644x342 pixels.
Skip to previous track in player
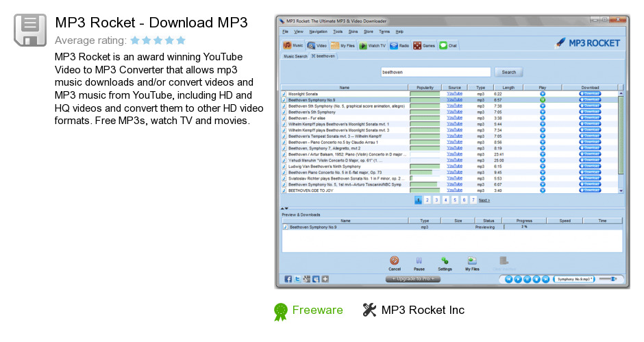click(x=508, y=279)
